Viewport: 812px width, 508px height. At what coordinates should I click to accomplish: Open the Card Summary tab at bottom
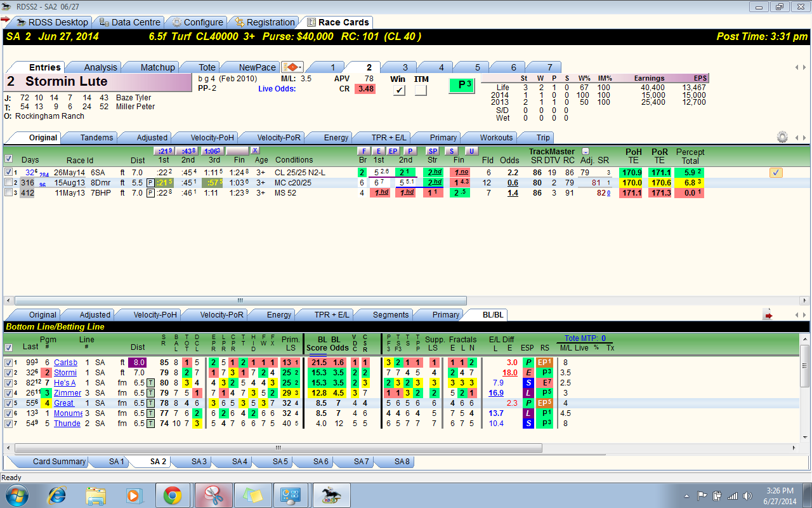click(x=59, y=462)
